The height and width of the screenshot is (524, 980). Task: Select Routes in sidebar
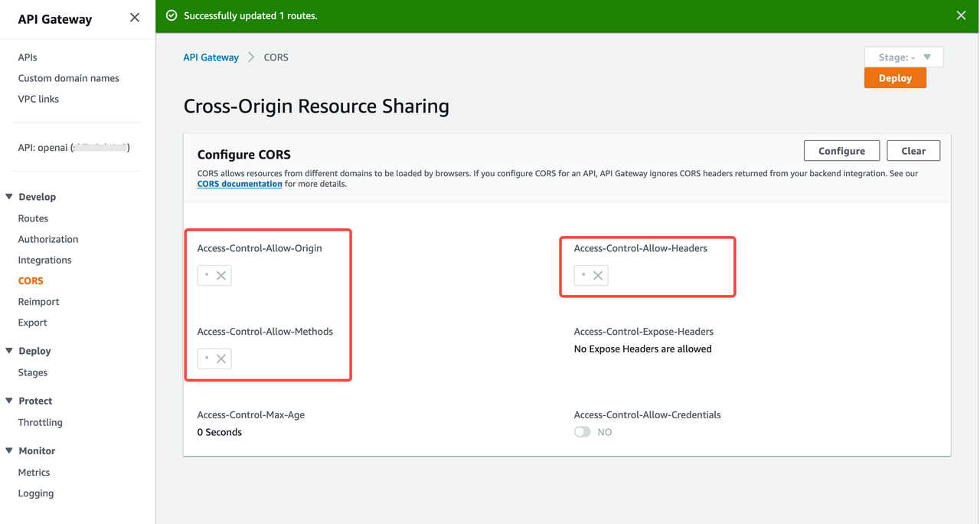(x=33, y=218)
